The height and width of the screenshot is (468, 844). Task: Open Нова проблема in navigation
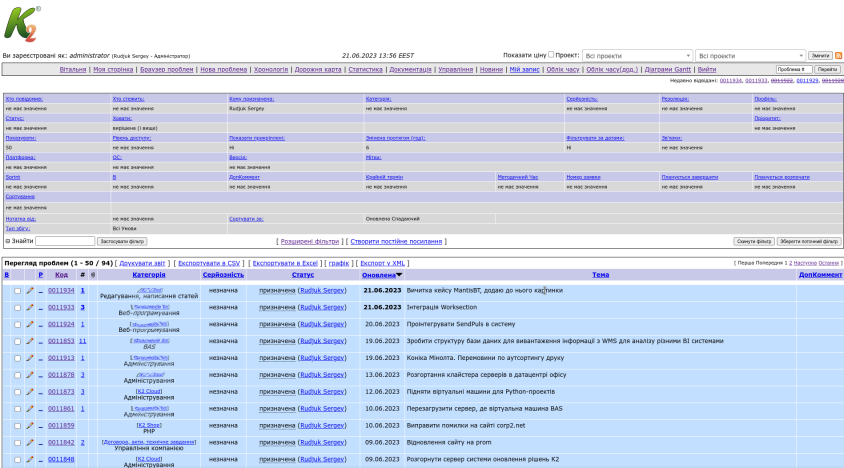[x=223, y=69]
